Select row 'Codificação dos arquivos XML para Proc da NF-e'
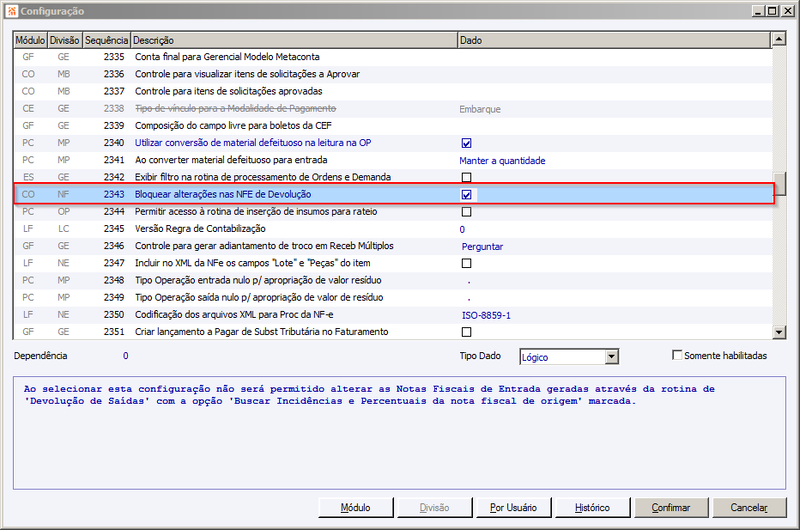800x530 pixels. coord(392,315)
